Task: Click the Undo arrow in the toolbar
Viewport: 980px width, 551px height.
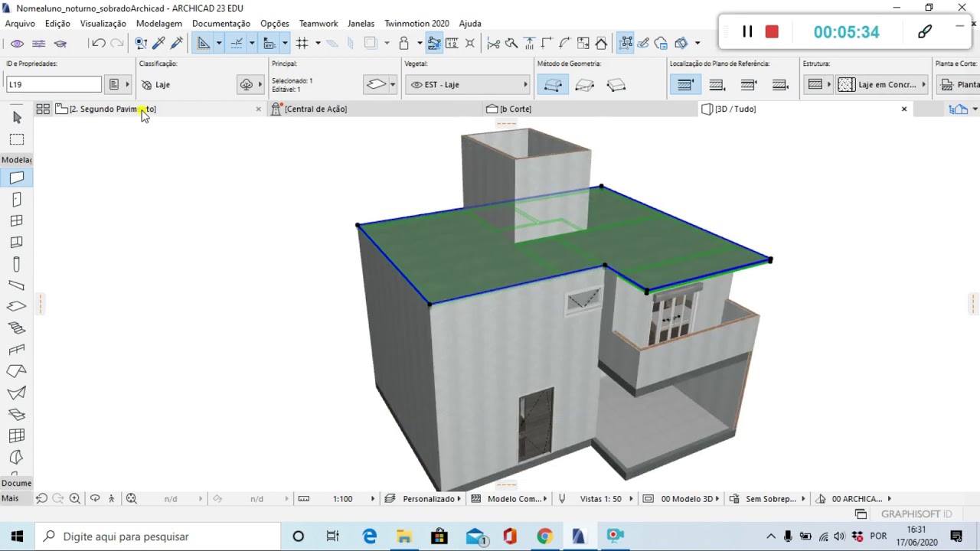Action: coord(99,43)
